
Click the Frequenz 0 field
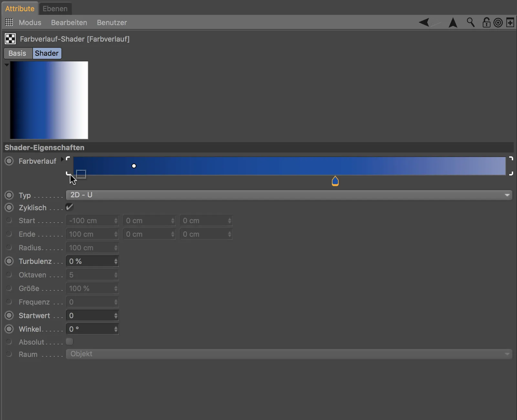(x=92, y=302)
